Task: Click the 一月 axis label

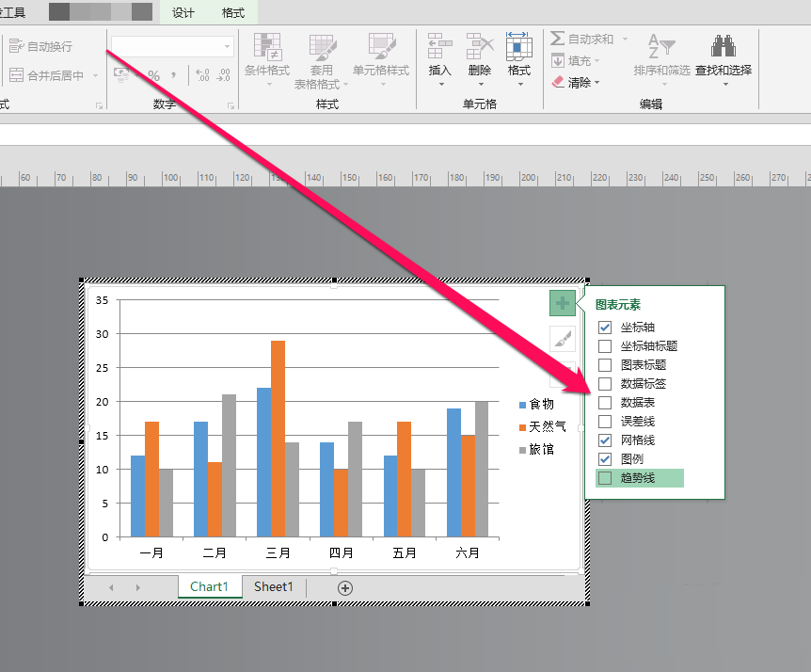Action: pos(151,553)
